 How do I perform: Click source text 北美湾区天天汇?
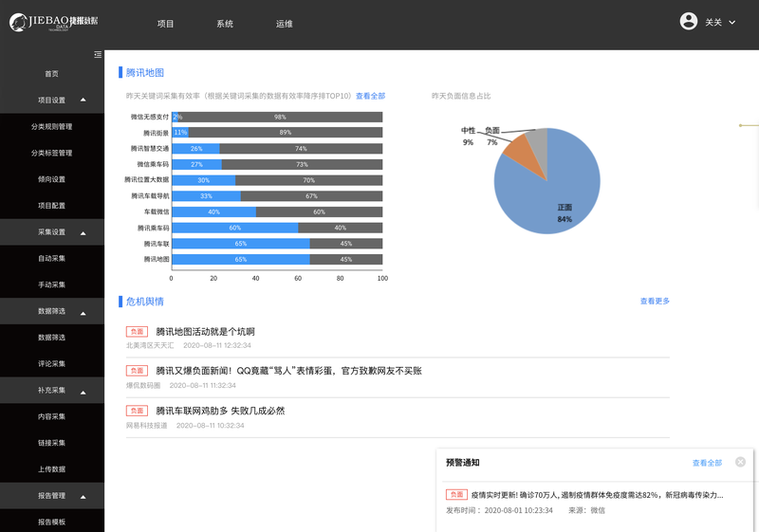point(150,345)
